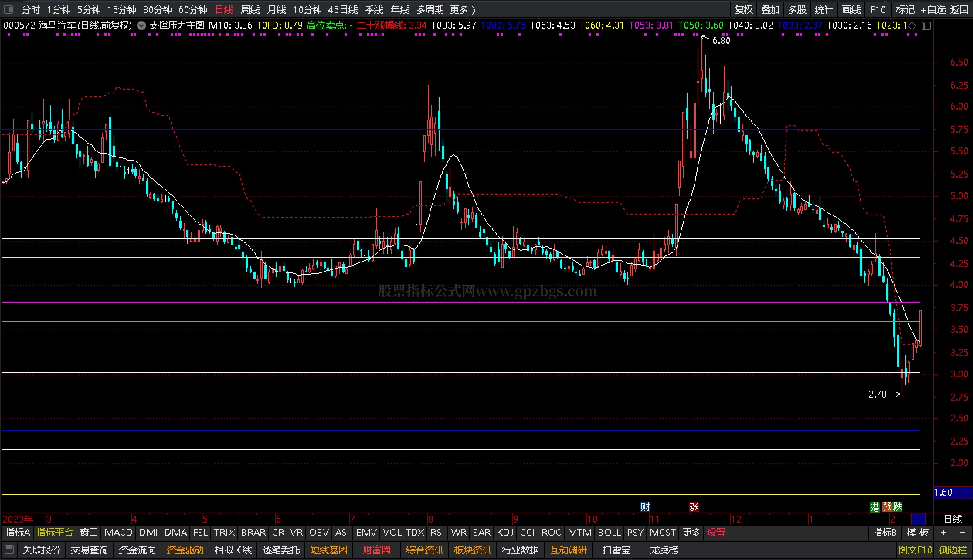
Task: Select the 指标B tab
Action: (885, 533)
